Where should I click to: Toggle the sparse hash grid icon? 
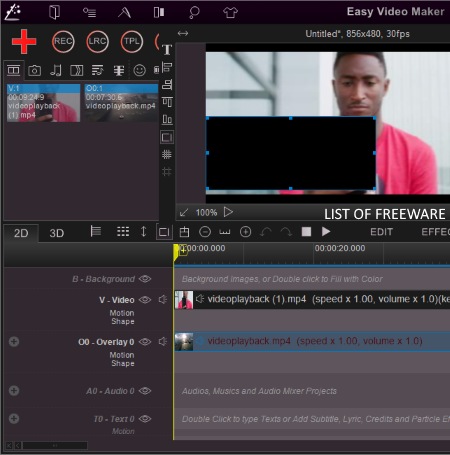click(167, 172)
